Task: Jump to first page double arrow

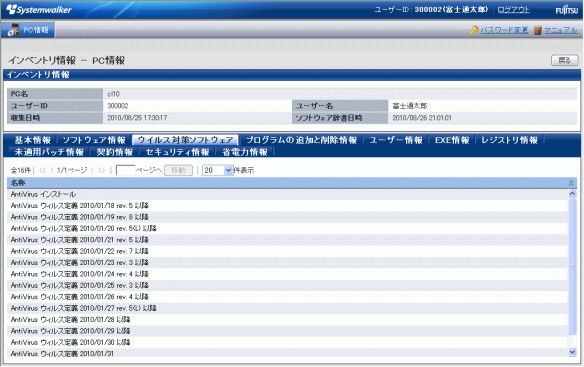Action: (42, 170)
